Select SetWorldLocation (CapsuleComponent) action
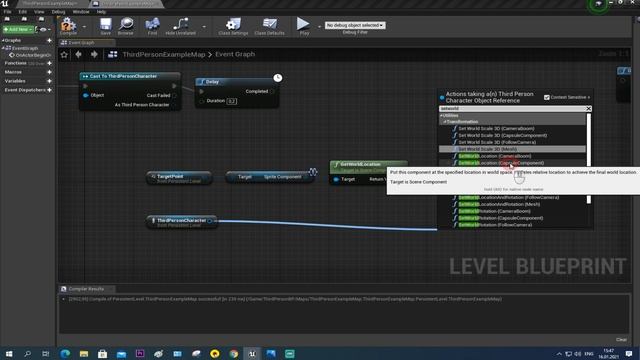This screenshot has width=640, height=360. tap(501, 163)
